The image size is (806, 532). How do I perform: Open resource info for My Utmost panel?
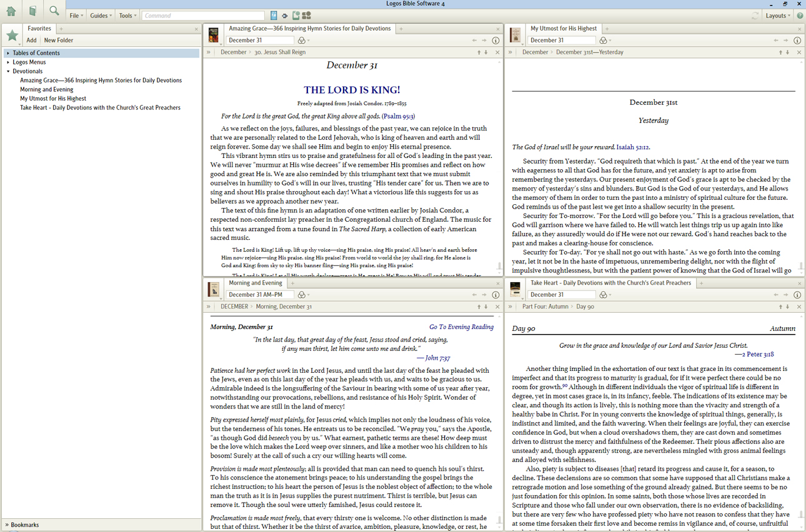pos(797,41)
